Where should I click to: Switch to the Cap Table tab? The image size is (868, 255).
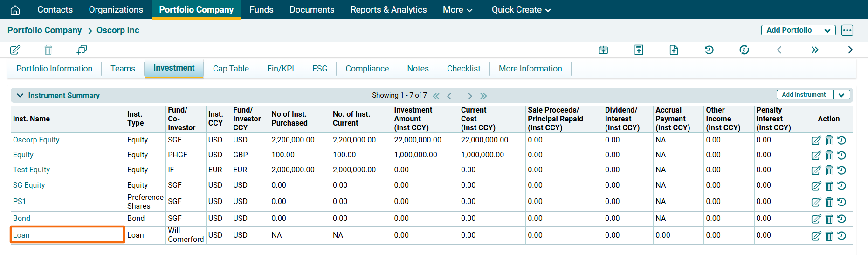point(231,69)
